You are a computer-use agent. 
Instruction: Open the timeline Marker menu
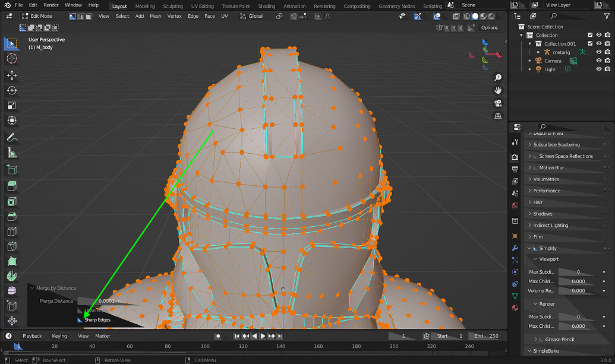pos(103,336)
